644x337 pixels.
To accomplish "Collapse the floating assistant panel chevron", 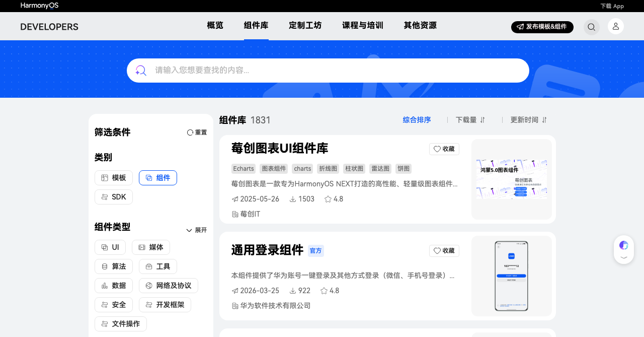I will click(624, 257).
